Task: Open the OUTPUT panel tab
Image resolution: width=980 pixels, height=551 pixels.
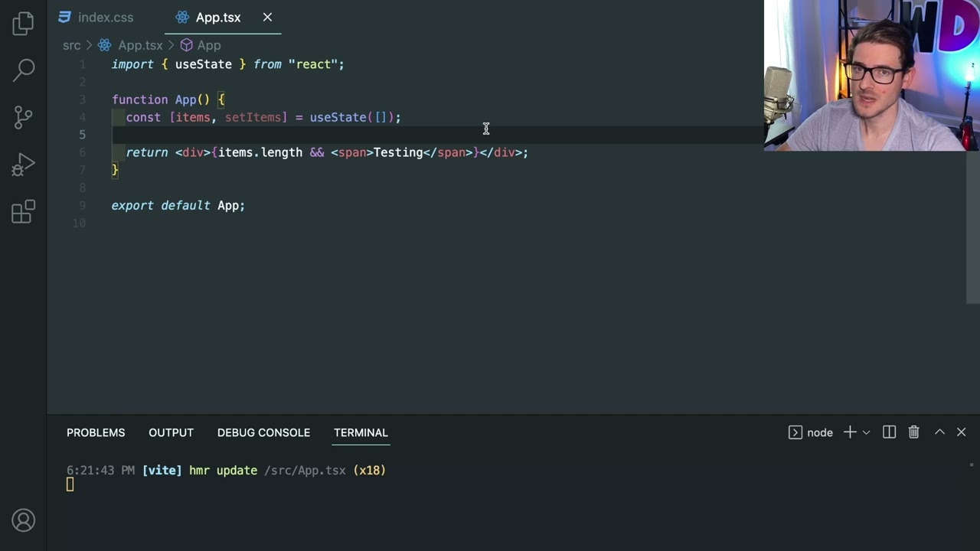Action: coord(171,432)
